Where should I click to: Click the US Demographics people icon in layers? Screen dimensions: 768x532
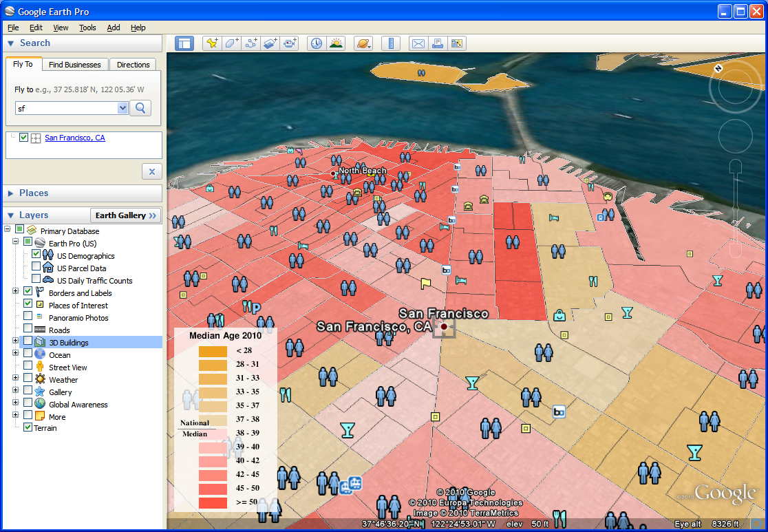48,255
